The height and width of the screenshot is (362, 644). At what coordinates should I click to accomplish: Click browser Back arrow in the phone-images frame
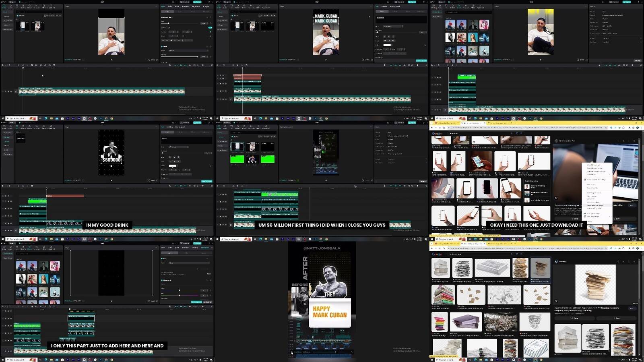pos(432,128)
